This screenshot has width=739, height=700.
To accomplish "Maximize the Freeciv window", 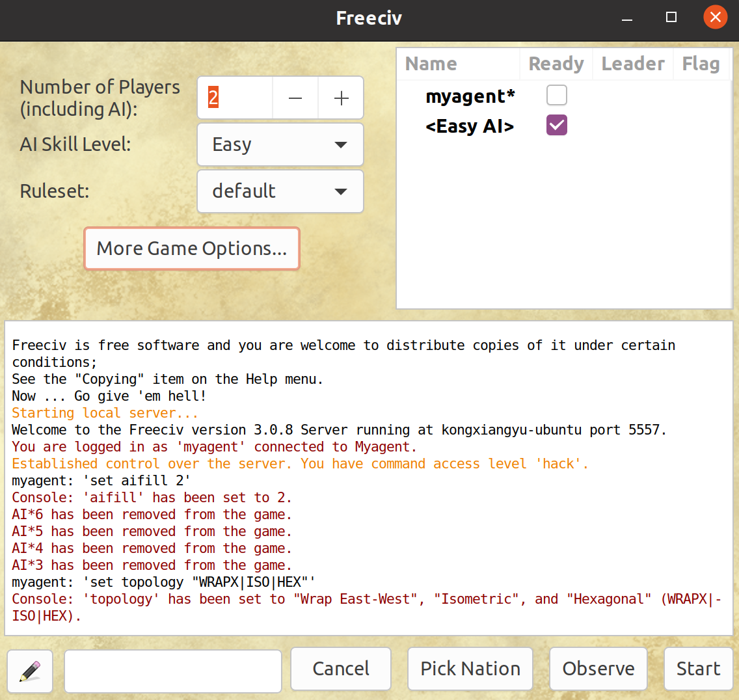I will (x=671, y=18).
